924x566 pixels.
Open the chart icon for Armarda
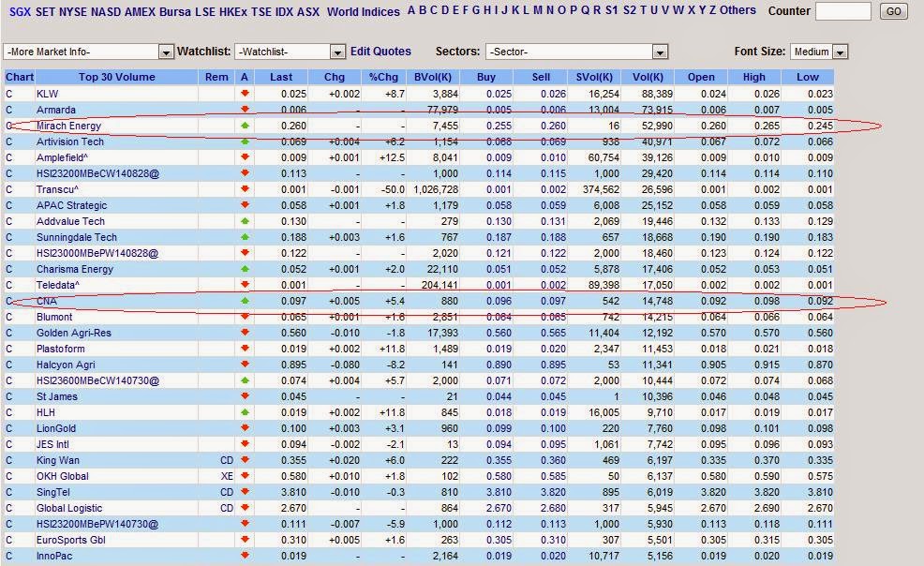pos(8,110)
